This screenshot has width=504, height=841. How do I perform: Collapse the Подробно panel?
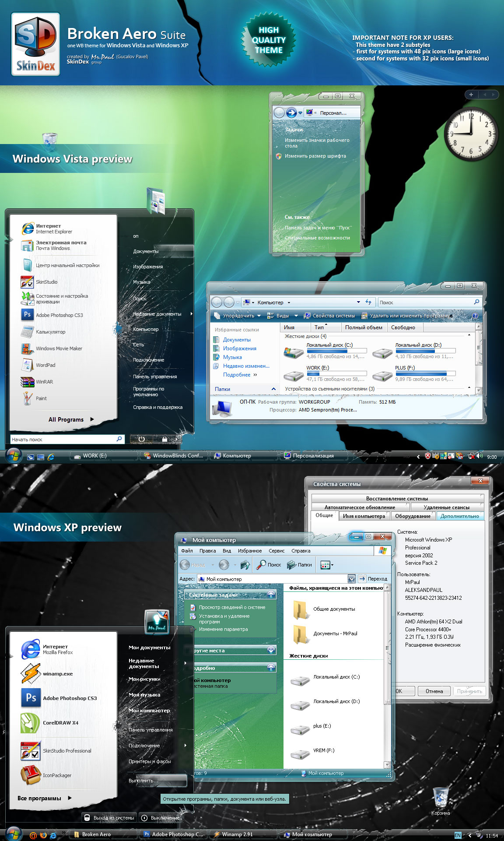click(271, 668)
